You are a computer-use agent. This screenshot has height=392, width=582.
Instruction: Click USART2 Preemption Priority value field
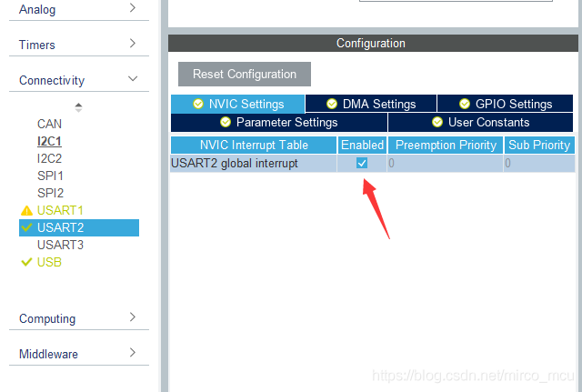tap(445, 164)
